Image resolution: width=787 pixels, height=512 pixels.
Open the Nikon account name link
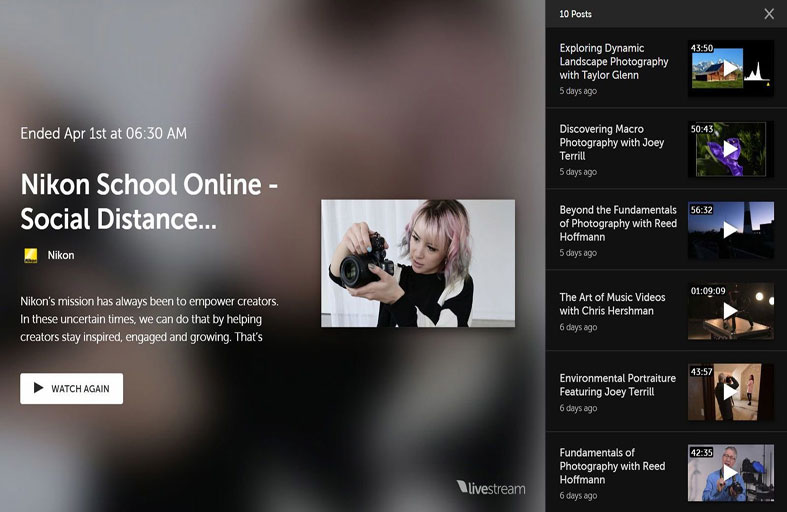[61, 255]
